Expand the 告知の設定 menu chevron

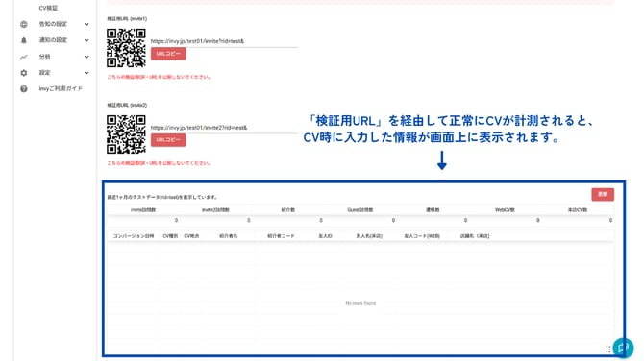[87, 24]
